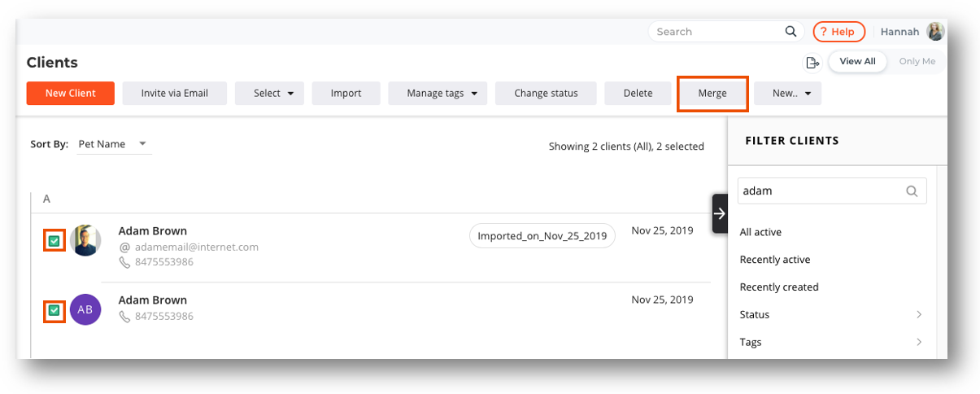Click search icon in filter clients box
The width and height of the screenshot is (980, 394).
912,191
